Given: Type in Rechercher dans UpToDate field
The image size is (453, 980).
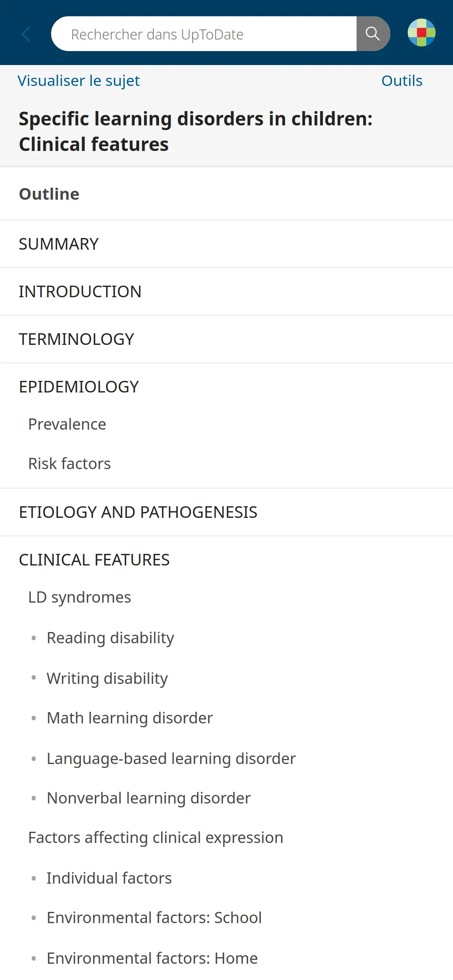Looking at the screenshot, I should point(203,34).
